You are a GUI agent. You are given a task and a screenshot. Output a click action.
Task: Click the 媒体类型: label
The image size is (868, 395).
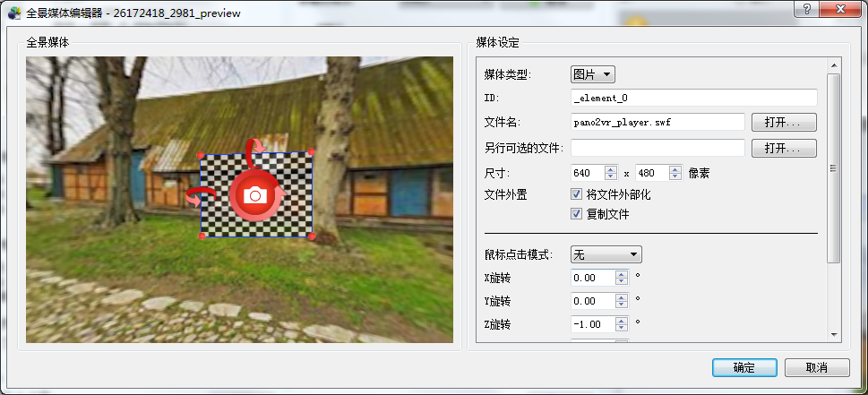tap(508, 74)
